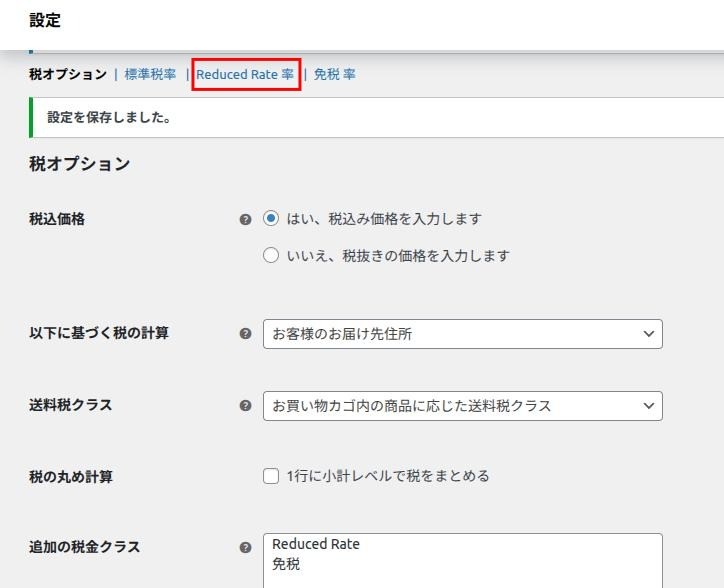Click the 設定を保存しました notice message

109,118
